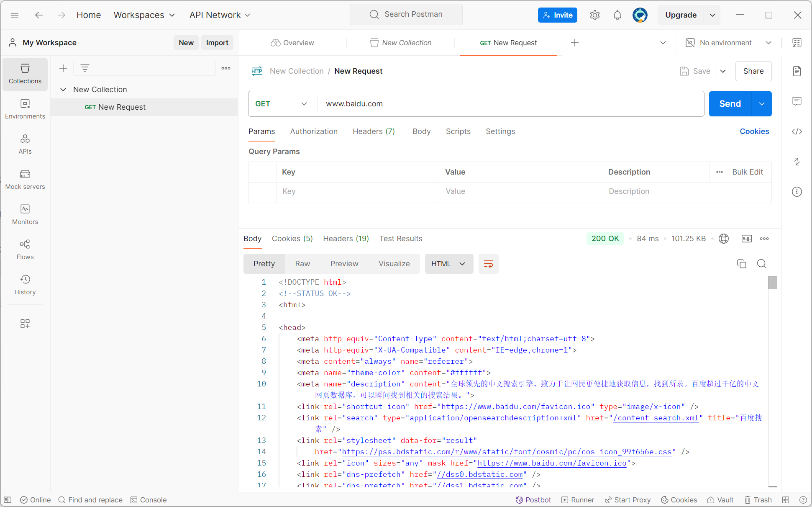Click the Send button
The height and width of the screenshot is (507, 812).
click(730, 104)
